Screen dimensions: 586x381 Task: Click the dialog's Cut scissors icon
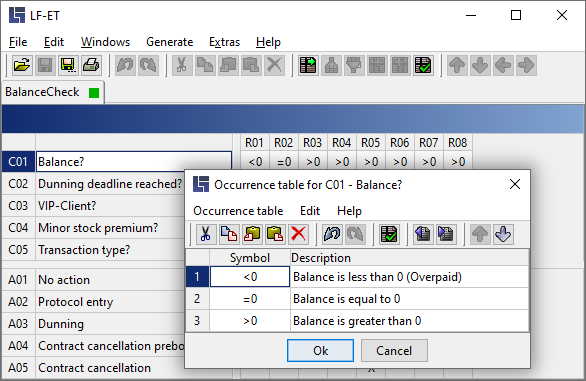pyautogui.click(x=206, y=234)
